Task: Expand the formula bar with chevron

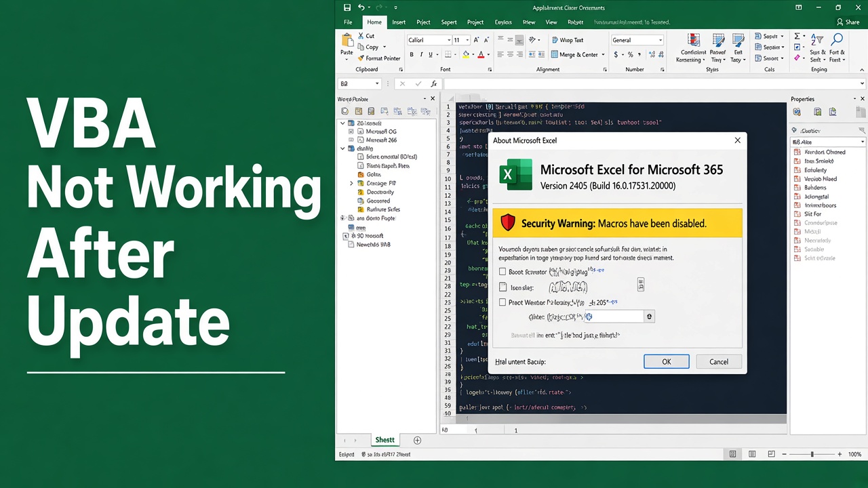Action: click(863, 84)
